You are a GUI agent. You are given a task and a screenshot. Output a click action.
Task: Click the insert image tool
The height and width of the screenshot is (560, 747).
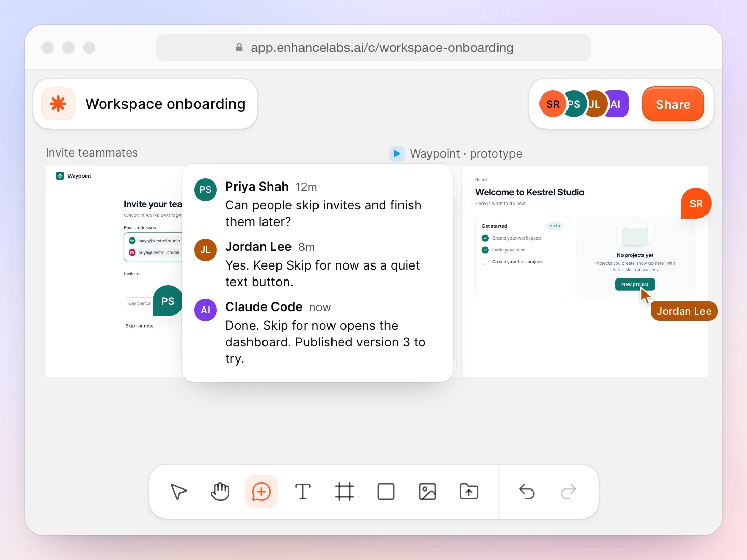tap(427, 492)
